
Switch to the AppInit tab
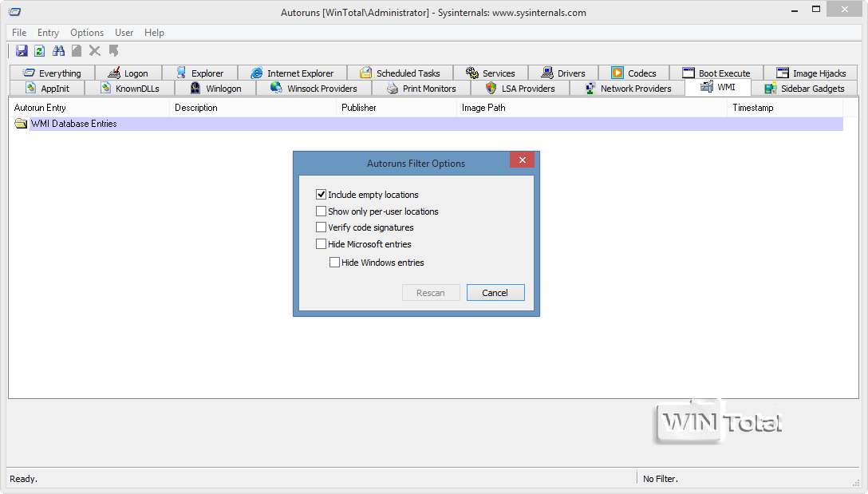pyautogui.click(x=47, y=88)
